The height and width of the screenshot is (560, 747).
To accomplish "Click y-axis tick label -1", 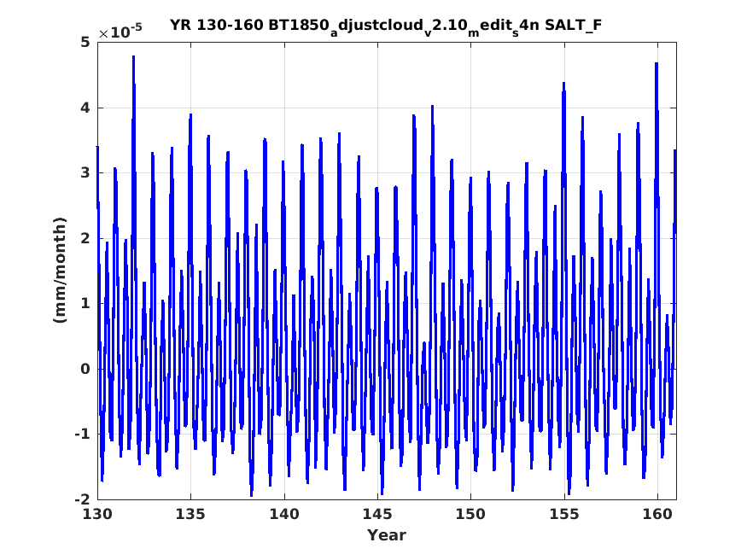I will click(x=82, y=434).
